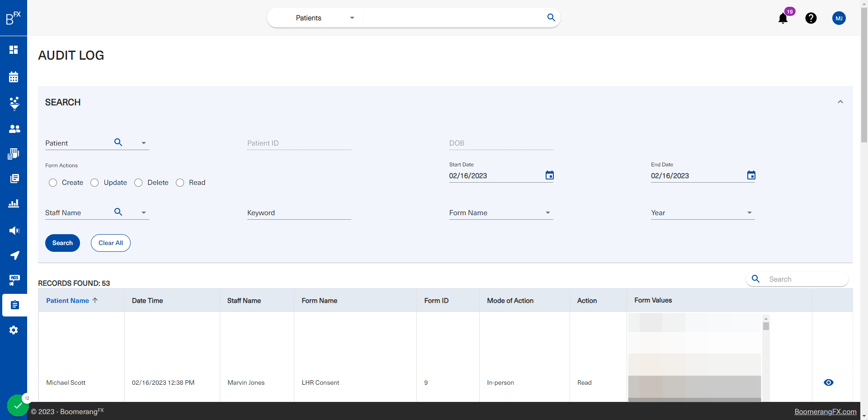Open the ADS sidebar icon
Screen dimensions: 868x420
tap(14, 280)
